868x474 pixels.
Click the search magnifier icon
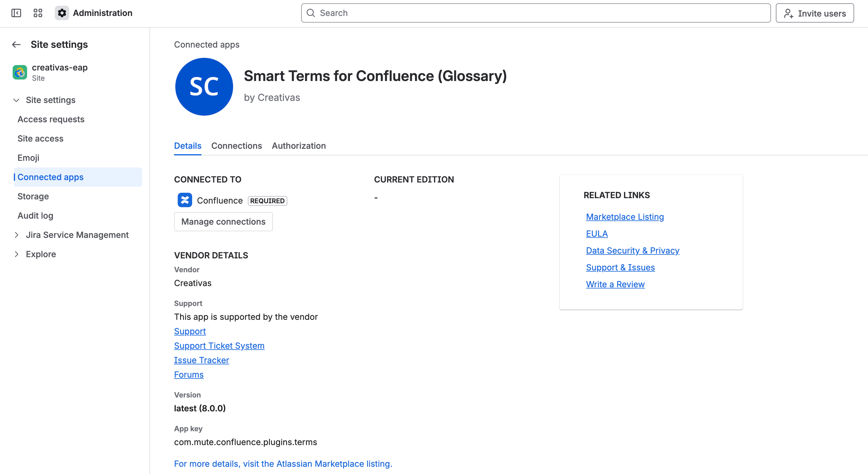[x=311, y=13]
